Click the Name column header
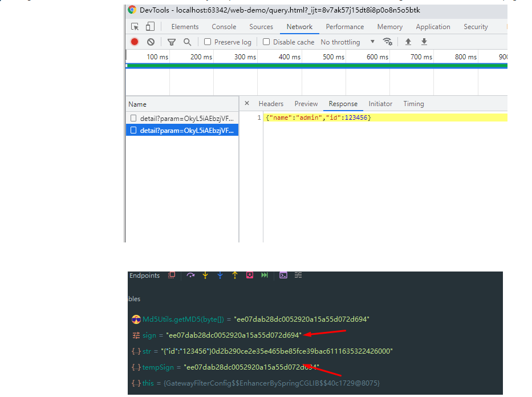 click(182, 104)
